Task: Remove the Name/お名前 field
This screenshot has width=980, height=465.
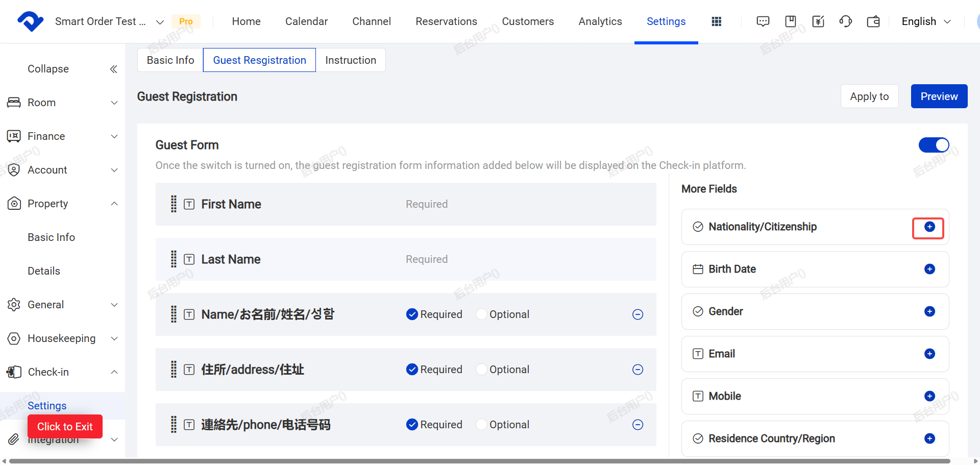Action: point(638,314)
